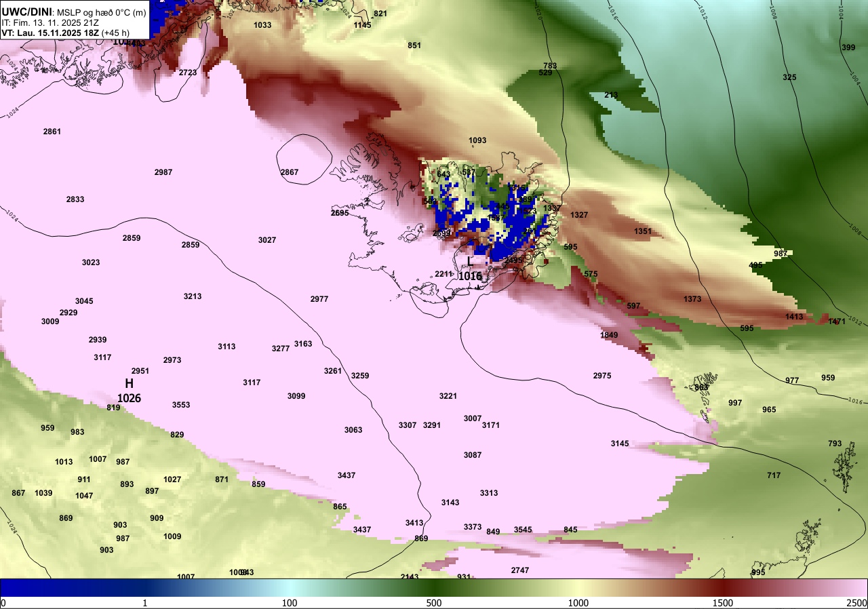The image size is (868, 609).
Task: Click the freezing level value 2833
Action: [x=75, y=199]
